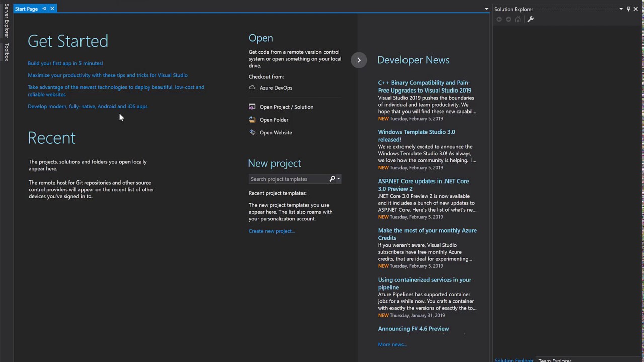Open containerized services pipeline article
The image size is (644, 362).
click(425, 283)
